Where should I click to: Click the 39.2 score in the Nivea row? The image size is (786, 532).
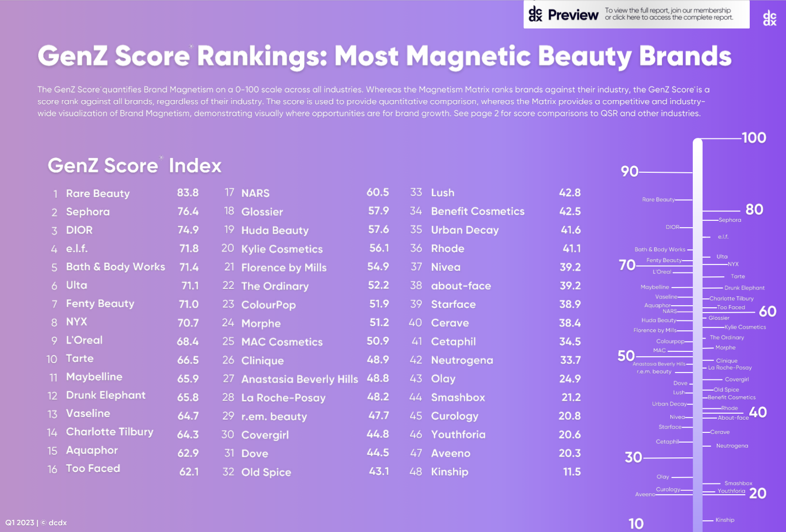click(x=571, y=267)
